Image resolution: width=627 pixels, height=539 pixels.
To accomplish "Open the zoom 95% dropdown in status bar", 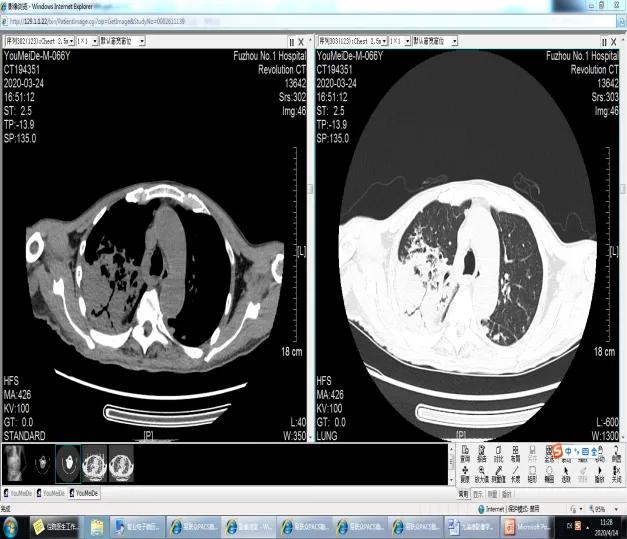I will click(x=616, y=509).
